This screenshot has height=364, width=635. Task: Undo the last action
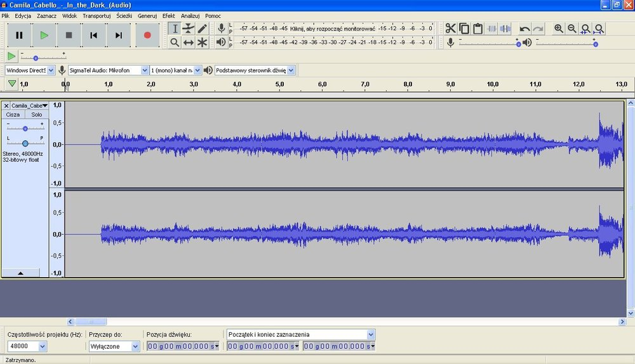click(x=525, y=29)
